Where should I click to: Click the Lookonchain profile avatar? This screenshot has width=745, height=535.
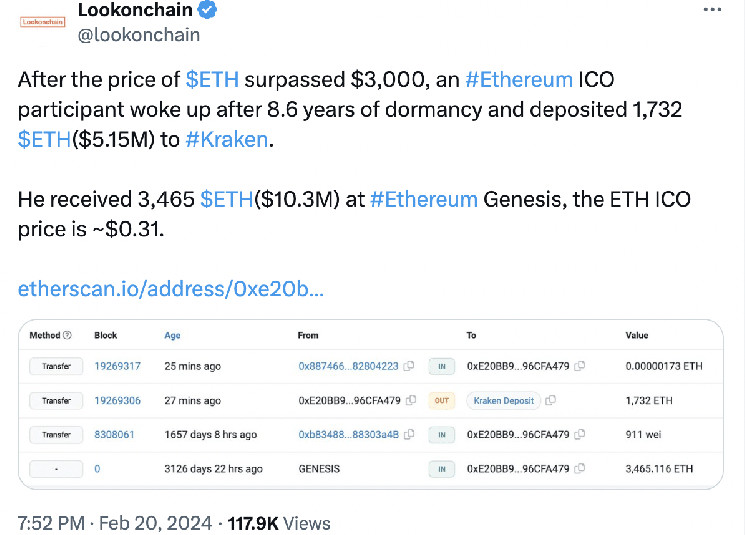[x=42, y=20]
